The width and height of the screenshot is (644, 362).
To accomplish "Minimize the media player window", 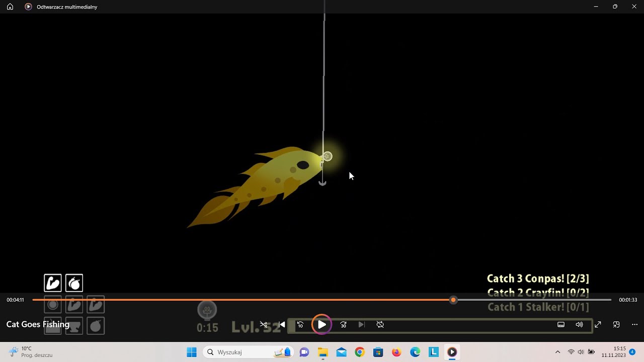I will click(596, 7).
